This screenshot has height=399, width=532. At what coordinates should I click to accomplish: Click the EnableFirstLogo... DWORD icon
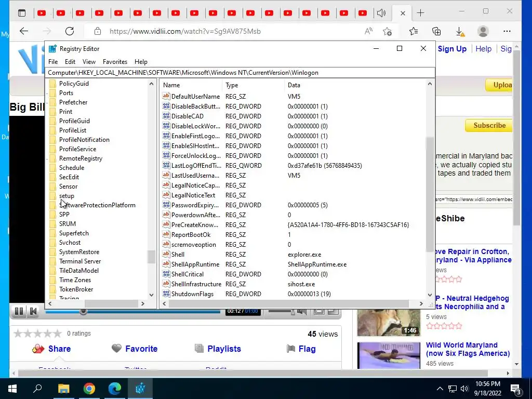coord(166,136)
